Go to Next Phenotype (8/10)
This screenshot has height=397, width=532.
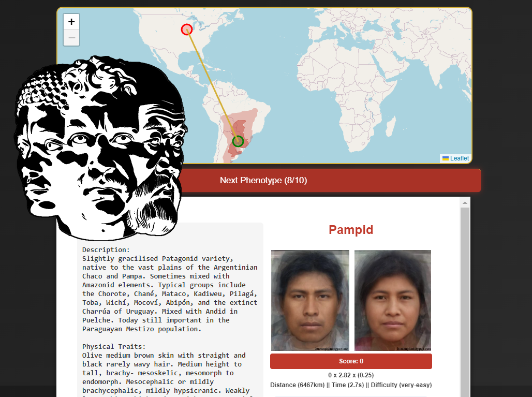click(x=263, y=180)
